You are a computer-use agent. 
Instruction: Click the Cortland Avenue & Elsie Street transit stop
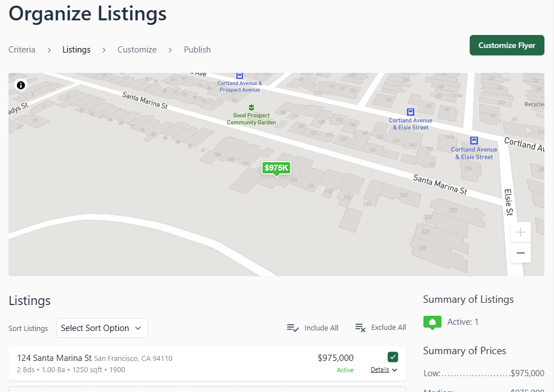click(411, 112)
